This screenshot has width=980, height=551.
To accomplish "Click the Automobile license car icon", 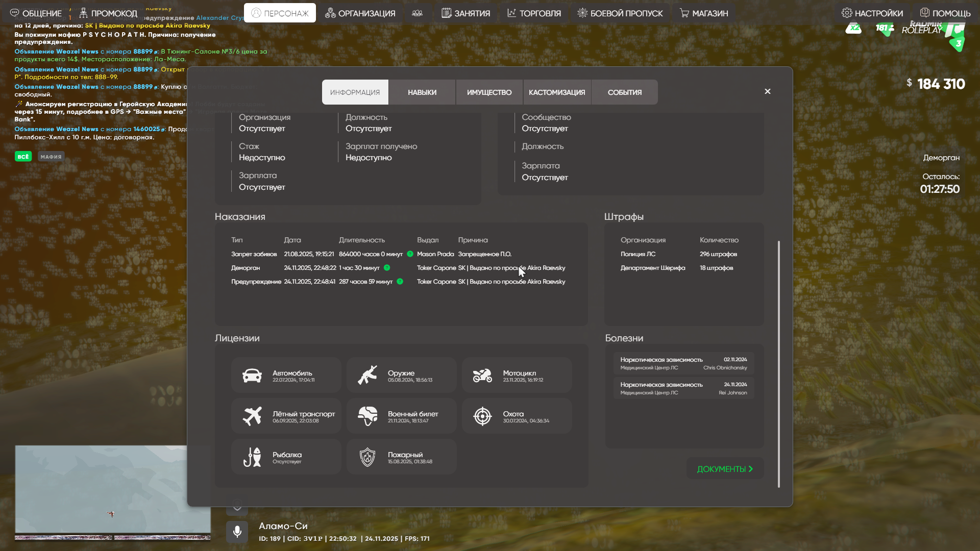I will 252,375.
